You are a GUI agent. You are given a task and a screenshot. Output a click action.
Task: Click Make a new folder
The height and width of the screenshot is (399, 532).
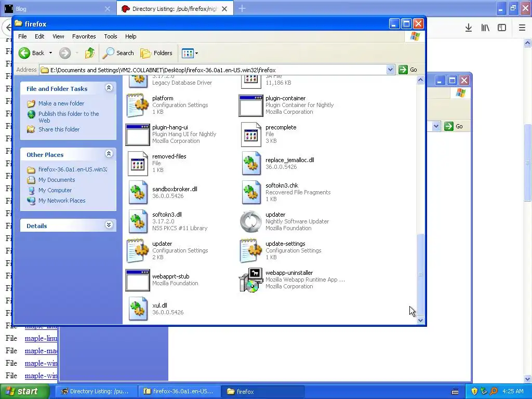pyautogui.click(x=61, y=103)
